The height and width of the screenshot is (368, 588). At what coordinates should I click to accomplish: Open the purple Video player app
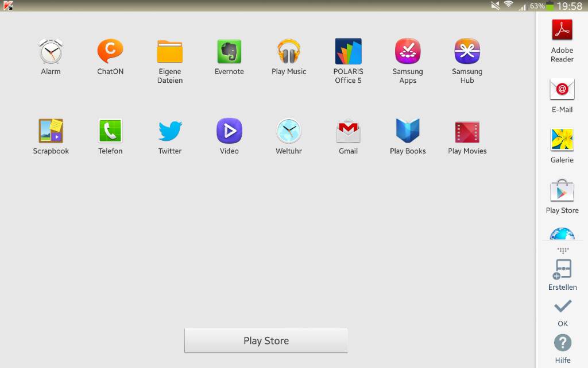pyautogui.click(x=229, y=131)
